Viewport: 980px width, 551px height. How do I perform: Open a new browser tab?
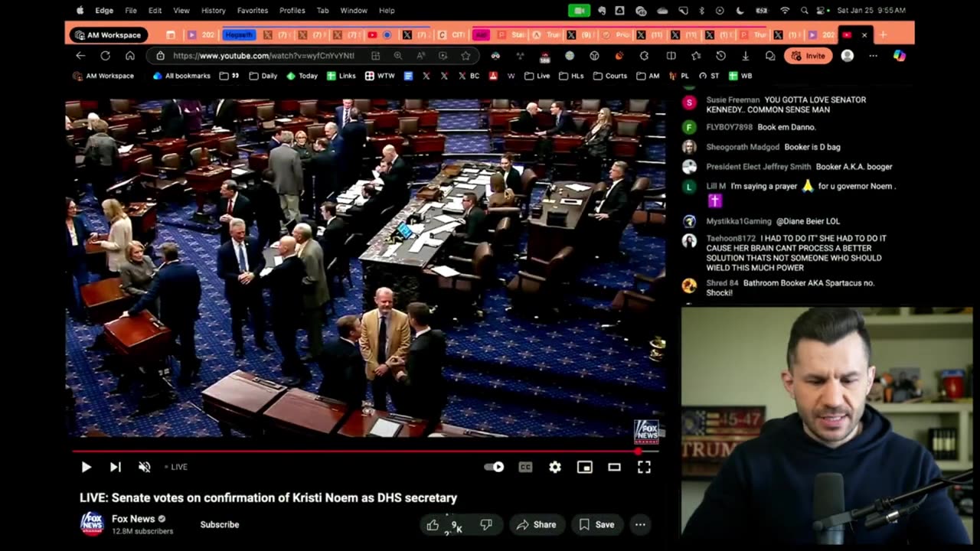tap(883, 35)
